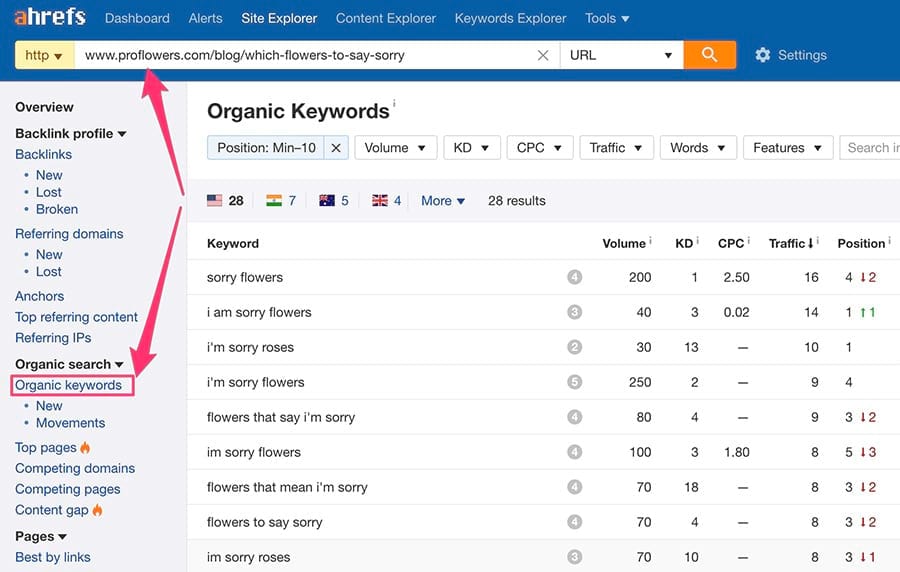900x572 pixels.
Task: Open Keywords Explorer in top navigation
Action: click(510, 18)
